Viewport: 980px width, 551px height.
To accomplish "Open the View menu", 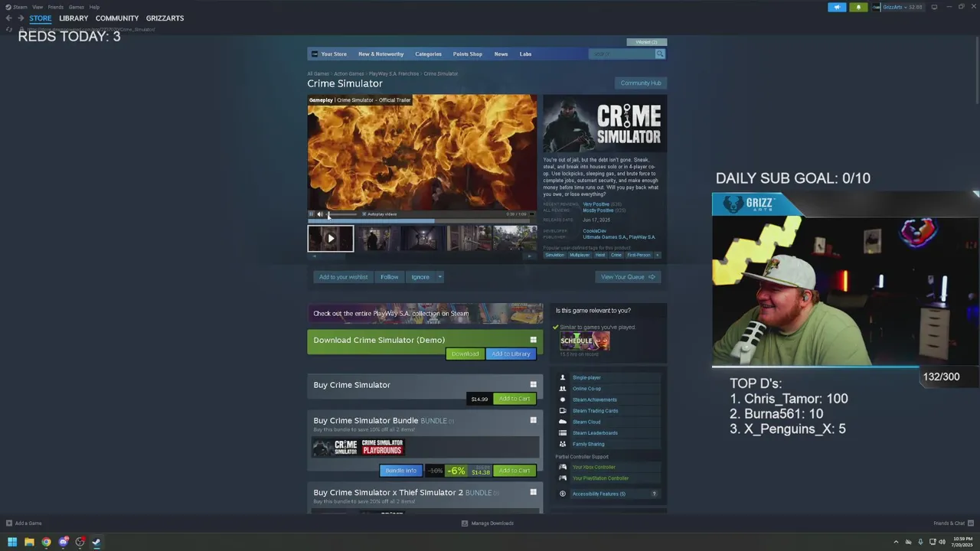I will pos(38,7).
